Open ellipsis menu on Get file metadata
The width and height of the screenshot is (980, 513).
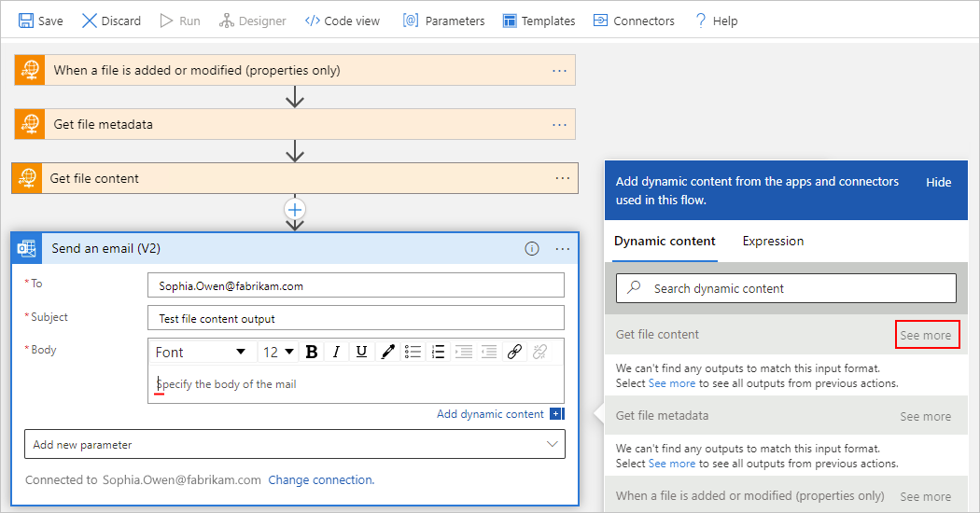[x=559, y=124]
